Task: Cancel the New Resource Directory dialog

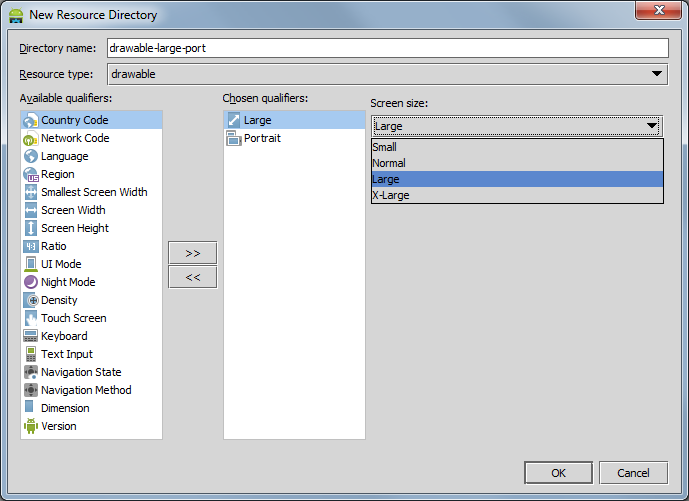Action: tap(633, 473)
